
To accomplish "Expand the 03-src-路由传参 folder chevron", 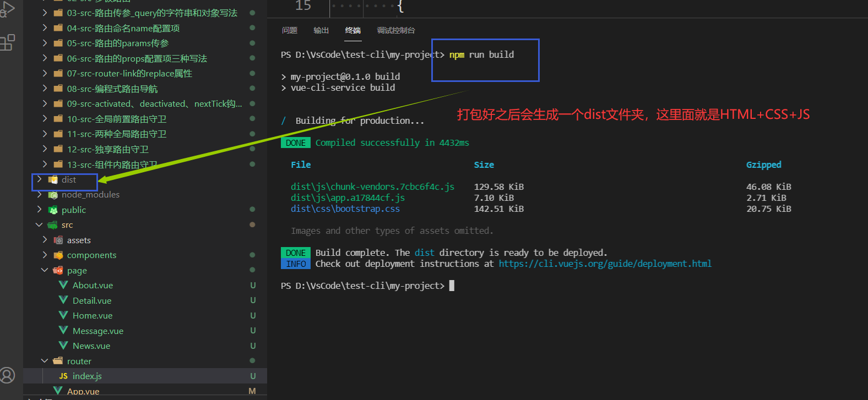I will point(45,13).
